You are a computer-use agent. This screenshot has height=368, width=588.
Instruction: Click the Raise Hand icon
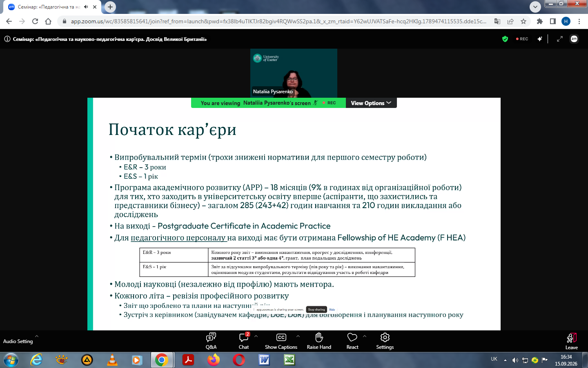coord(319,341)
